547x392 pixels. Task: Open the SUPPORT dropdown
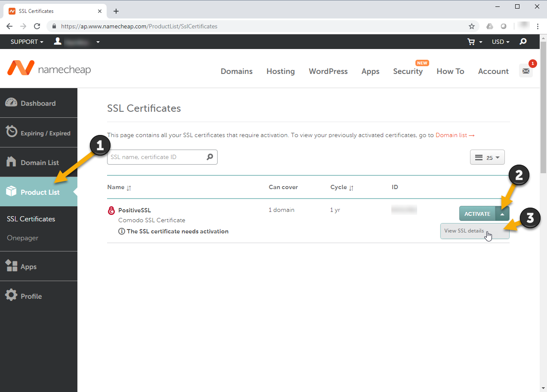point(27,42)
